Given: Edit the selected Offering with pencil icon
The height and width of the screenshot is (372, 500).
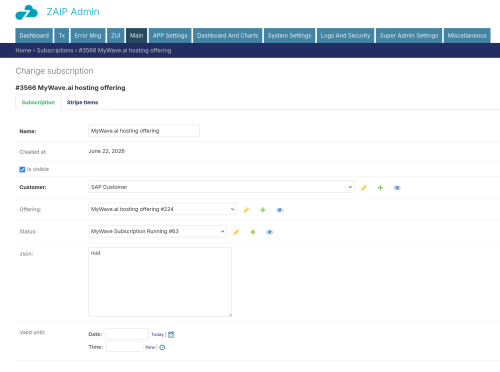Looking at the screenshot, I should click(246, 210).
